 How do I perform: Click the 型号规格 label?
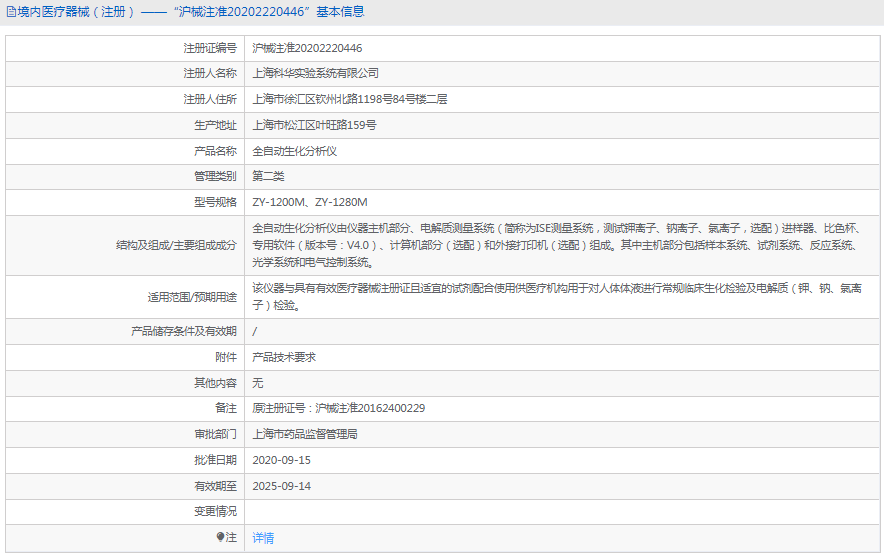[x=215, y=202]
